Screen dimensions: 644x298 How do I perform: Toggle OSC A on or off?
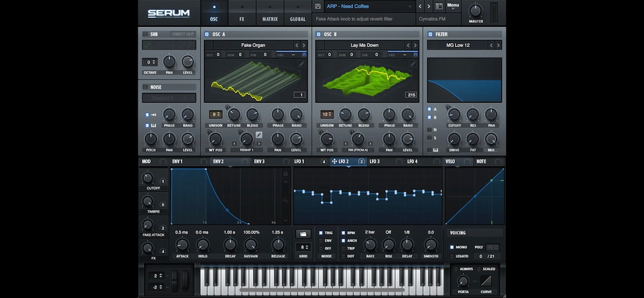(x=206, y=34)
